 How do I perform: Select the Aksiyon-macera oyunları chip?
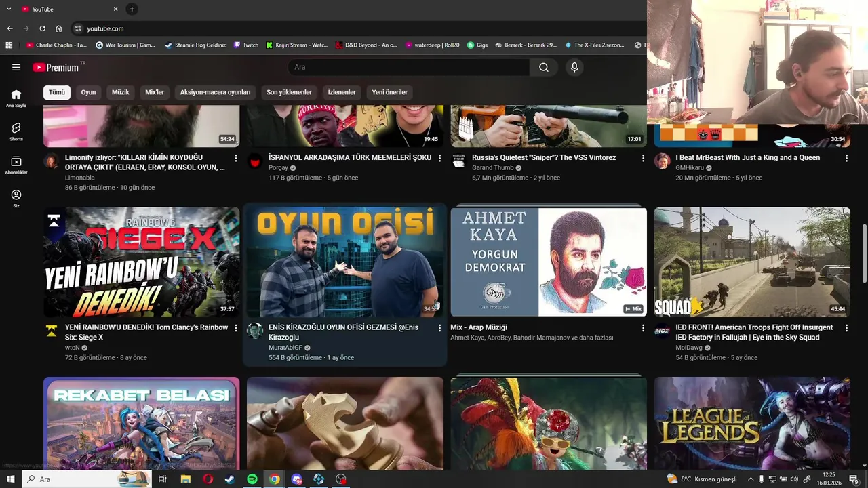(x=215, y=92)
